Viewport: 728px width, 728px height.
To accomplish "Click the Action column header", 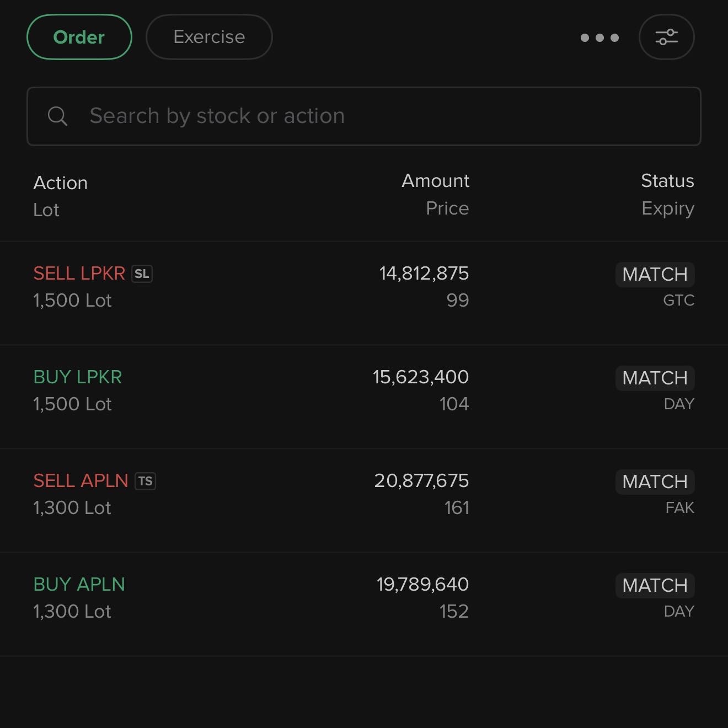I will pos(61,183).
